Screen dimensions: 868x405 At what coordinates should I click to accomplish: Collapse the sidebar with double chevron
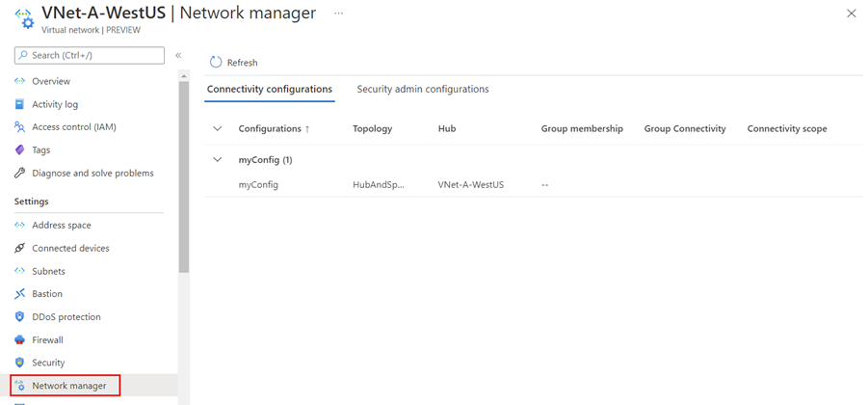(x=178, y=55)
